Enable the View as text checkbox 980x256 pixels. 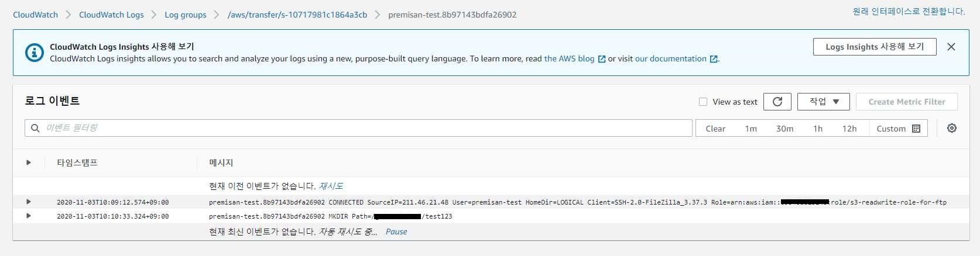coord(703,102)
